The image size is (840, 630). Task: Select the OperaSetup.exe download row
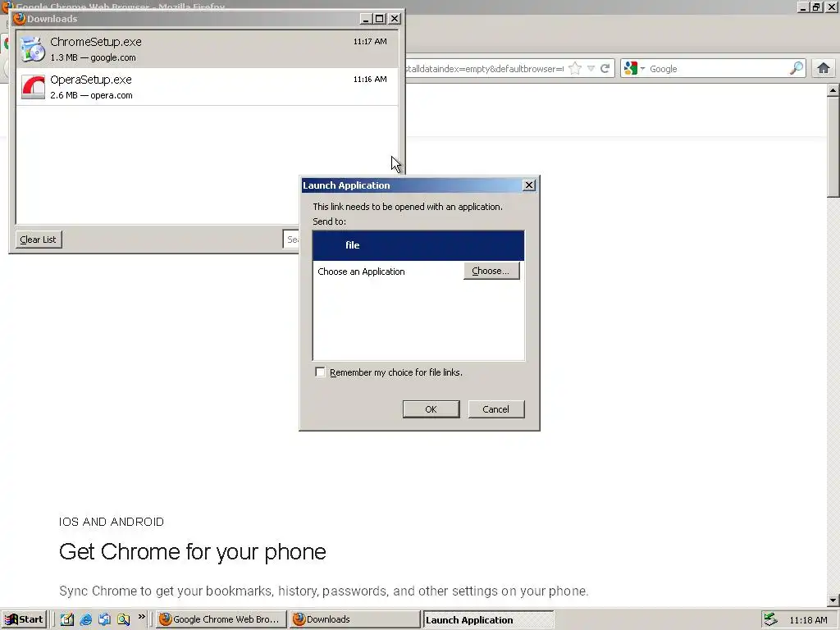coord(208,87)
